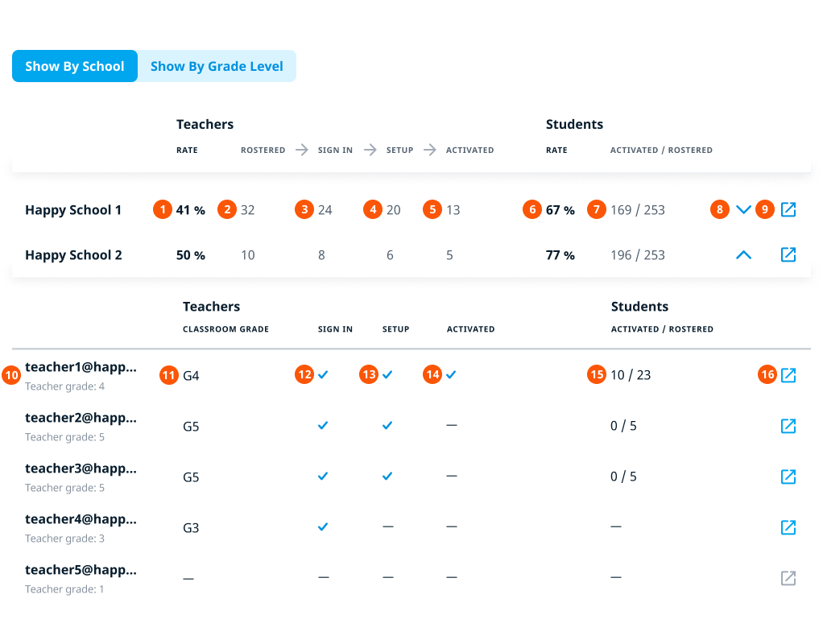Click teacher2 Setup checkmark

point(387,426)
